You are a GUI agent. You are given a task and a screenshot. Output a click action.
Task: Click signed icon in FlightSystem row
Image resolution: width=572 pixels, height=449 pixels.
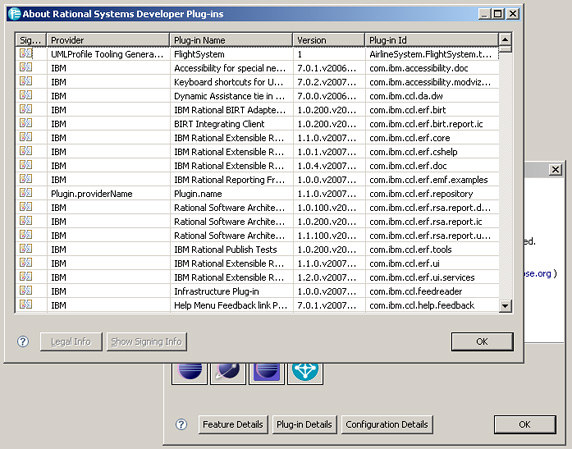click(x=26, y=53)
